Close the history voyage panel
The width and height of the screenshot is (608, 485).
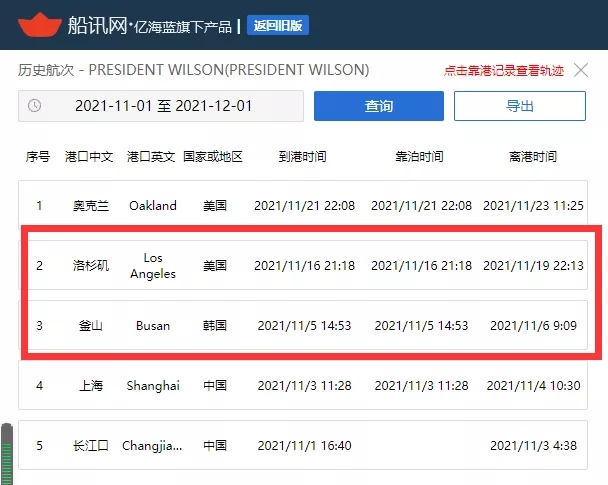[x=584, y=70]
